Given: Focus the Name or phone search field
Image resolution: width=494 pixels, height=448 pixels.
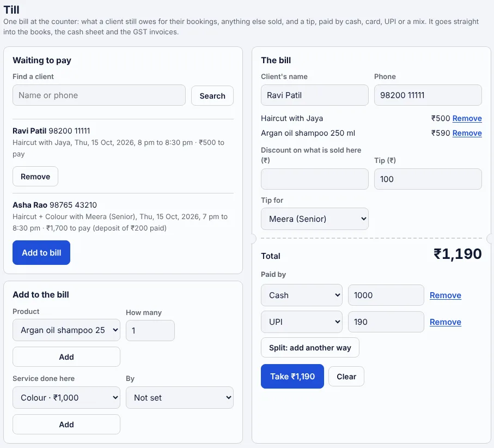Looking at the screenshot, I should coord(99,95).
